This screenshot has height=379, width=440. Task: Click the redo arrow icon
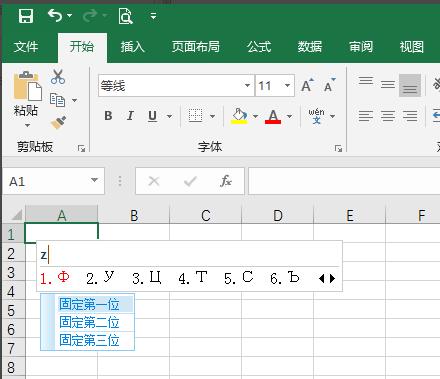point(90,15)
